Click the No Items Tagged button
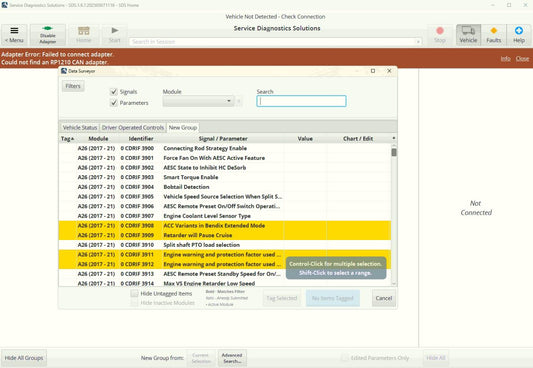 point(332,298)
